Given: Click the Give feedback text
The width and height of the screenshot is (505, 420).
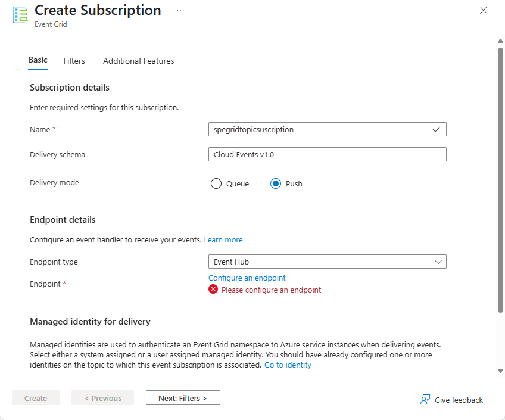Looking at the screenshot, I should point(459,400).
